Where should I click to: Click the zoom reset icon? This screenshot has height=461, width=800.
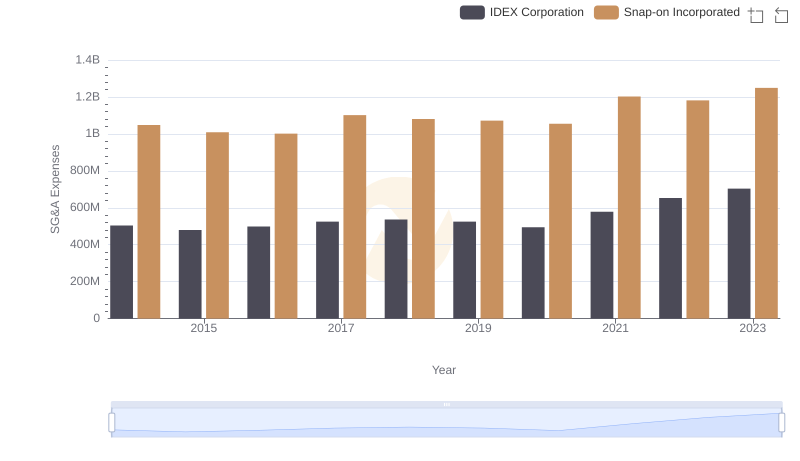click(781, 15)
